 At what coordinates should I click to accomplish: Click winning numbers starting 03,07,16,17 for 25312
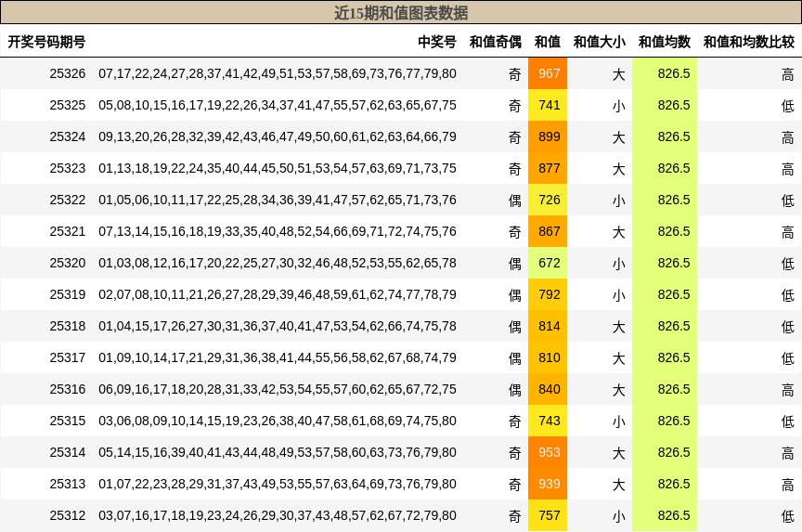(278, 515)
